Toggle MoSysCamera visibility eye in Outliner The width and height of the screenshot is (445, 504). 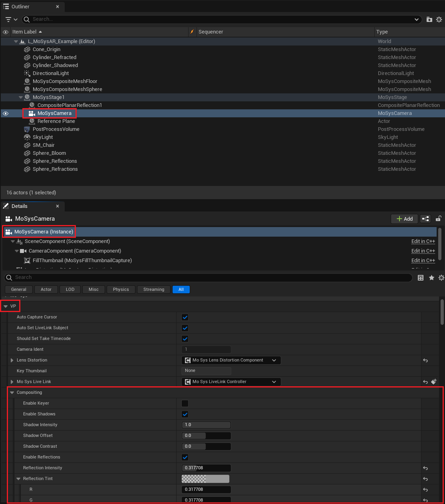[5, 113]
